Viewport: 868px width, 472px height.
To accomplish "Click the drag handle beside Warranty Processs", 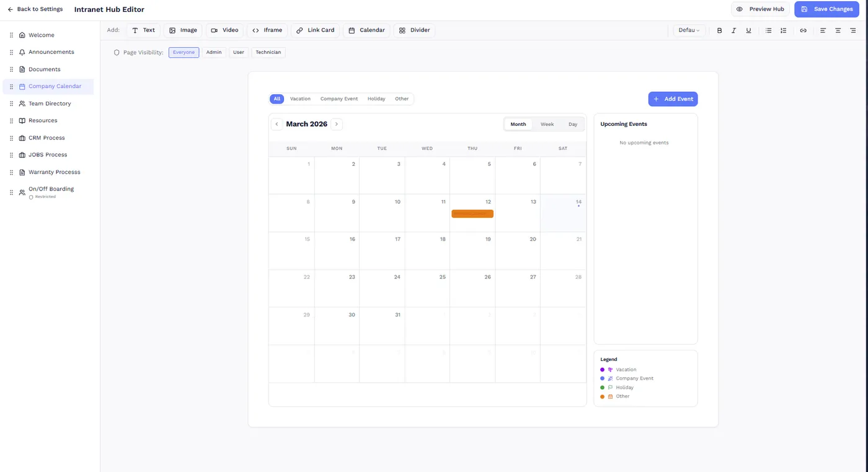I will 11,172.
